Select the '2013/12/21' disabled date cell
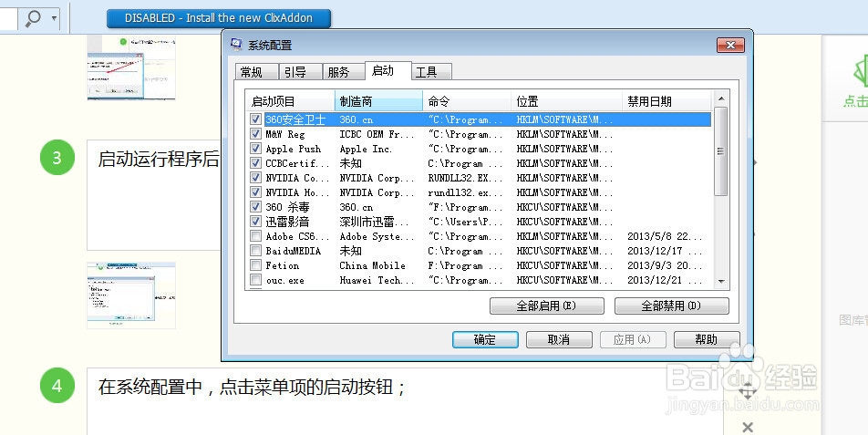Image resolution: width=868 pixels, height=435 pixels. click(x=665, y=280)
